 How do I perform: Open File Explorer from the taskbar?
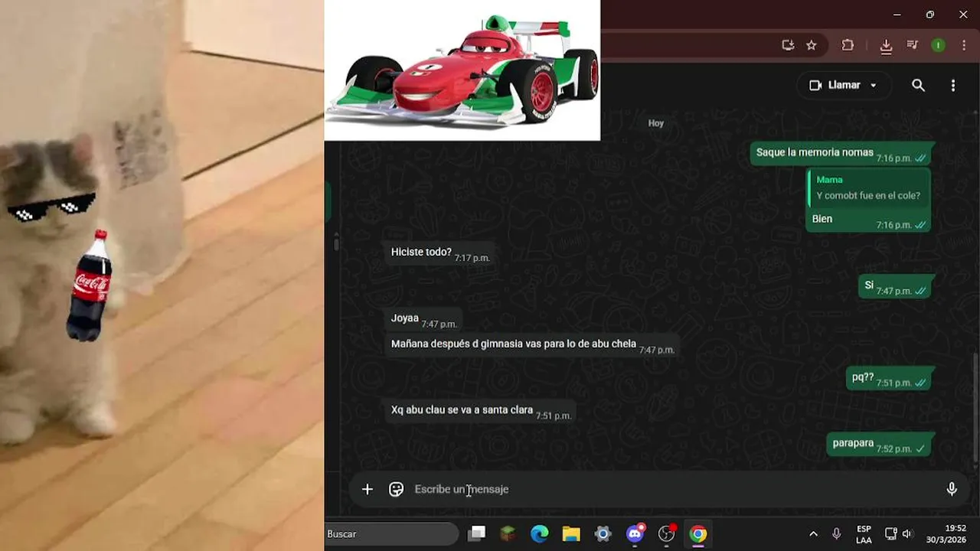click(x=571, y=533)
